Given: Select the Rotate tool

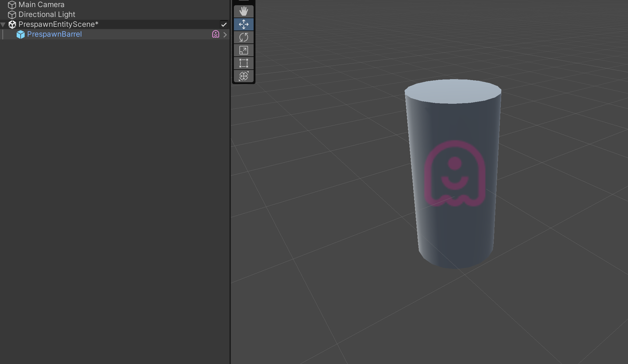Looking at the screenshot, I should click(243, 37).
